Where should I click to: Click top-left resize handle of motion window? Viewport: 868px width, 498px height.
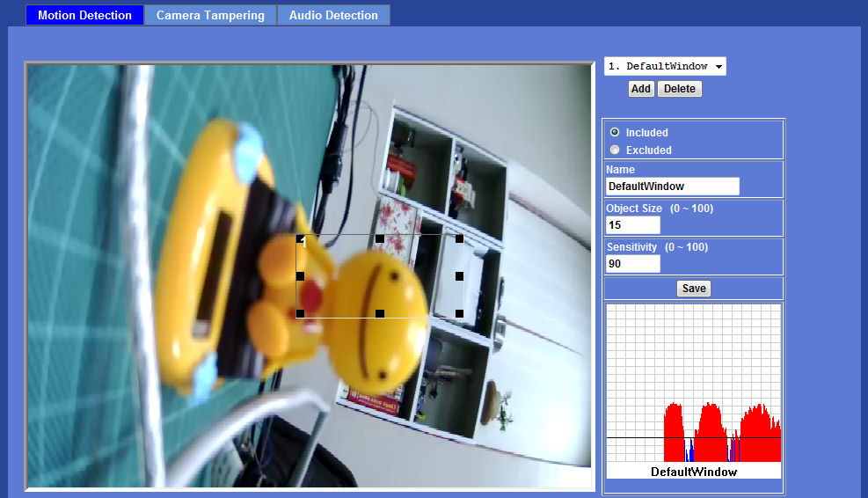click(x=300, y=239)
